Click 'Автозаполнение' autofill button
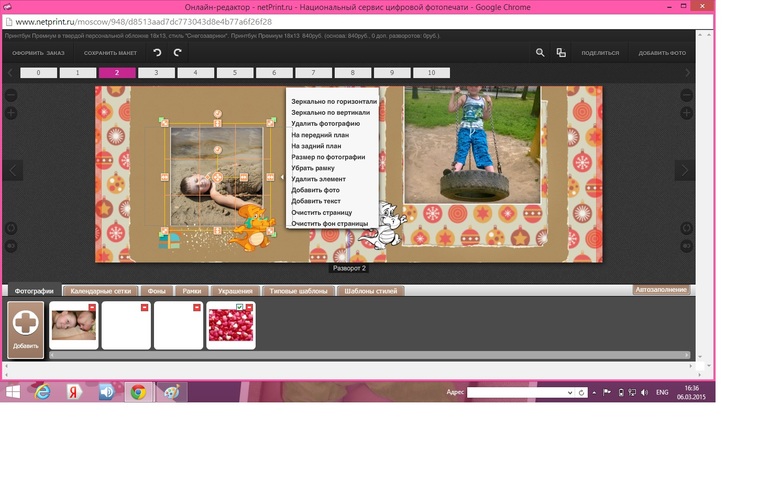770x481 pixels. pos(661,290)
